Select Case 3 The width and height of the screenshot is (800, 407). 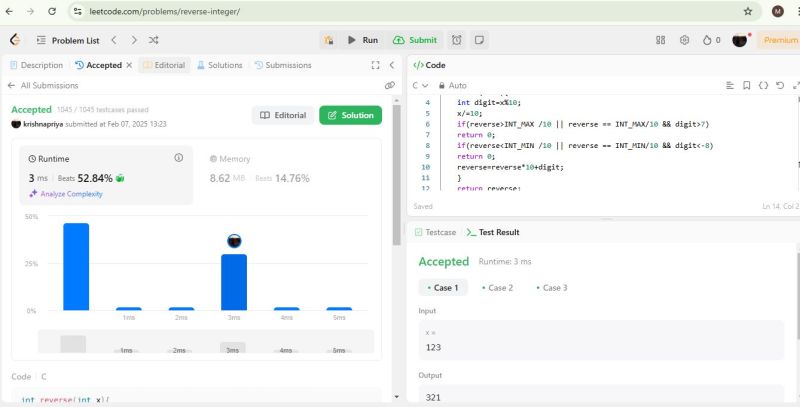(552, 288)
